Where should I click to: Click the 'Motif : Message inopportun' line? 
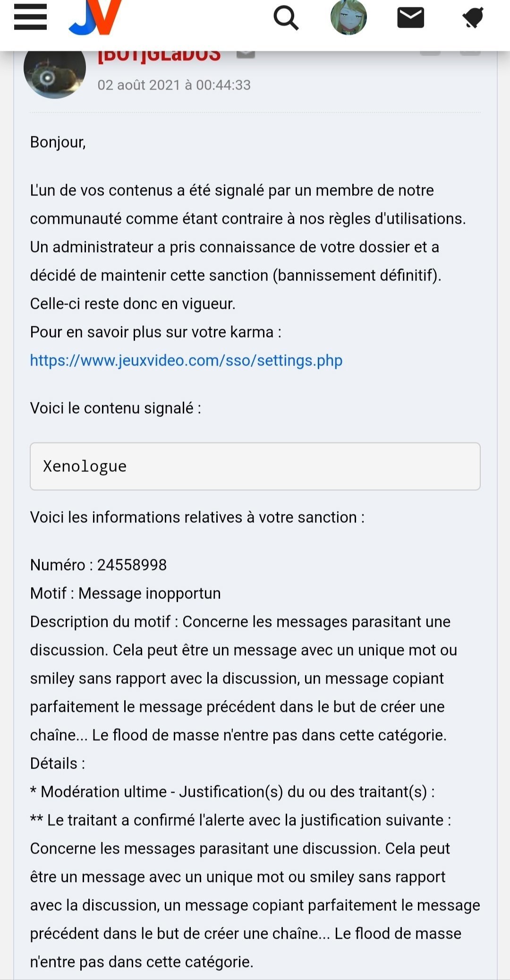(126, 593)
